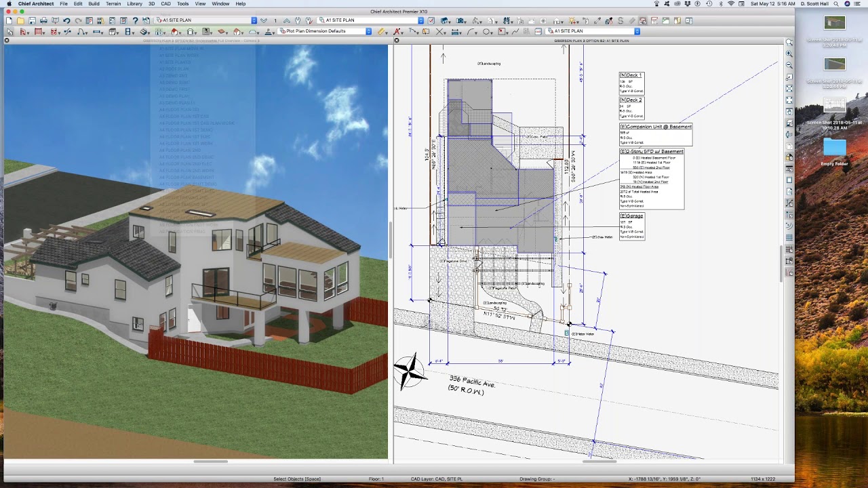Undo the last action

pyautogui.click(x=66, y=20)
